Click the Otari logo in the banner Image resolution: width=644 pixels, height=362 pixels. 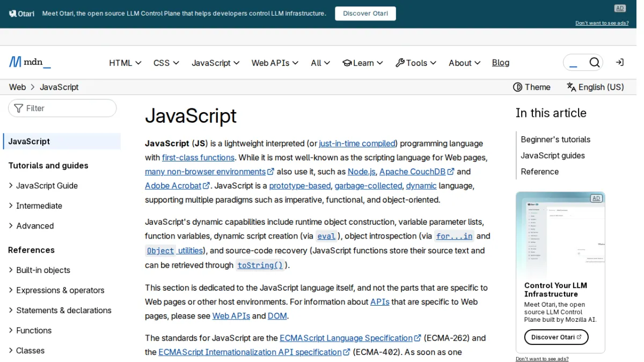(x=22, y=13)
